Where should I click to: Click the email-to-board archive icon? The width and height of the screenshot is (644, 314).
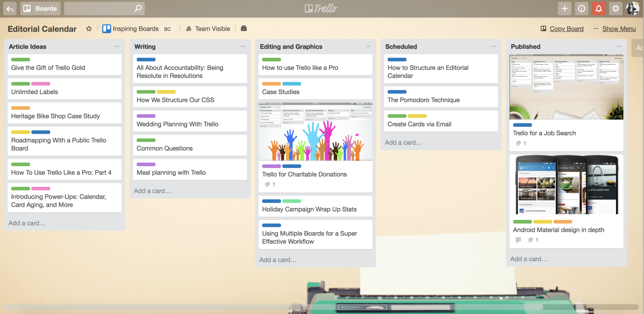tap(243, 28)
